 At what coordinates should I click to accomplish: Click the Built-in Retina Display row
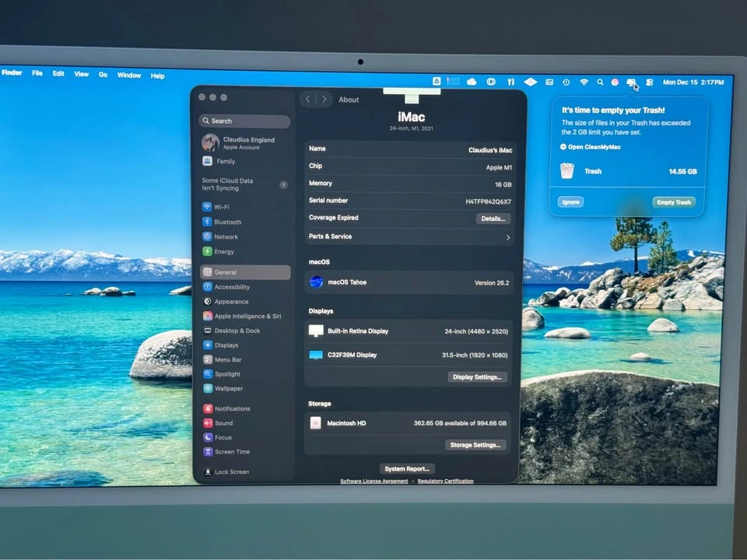[x=409, y=331]
